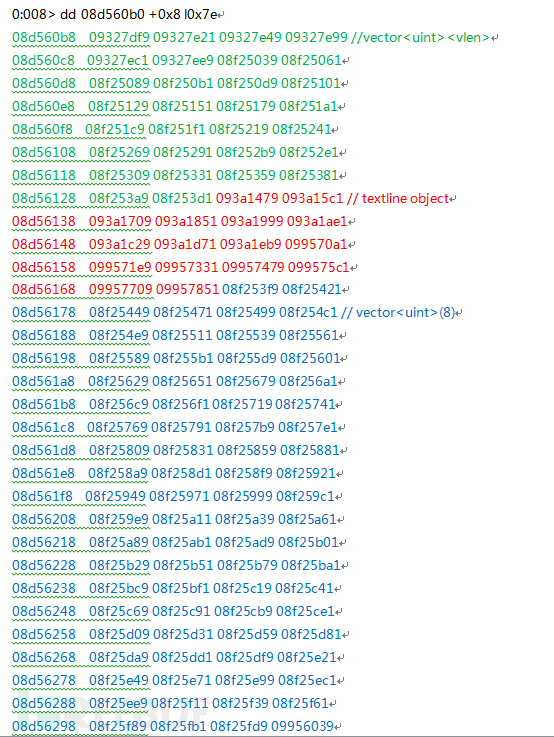Click address 08d56208
This screenshot has height=737, width=554.
(44, 520)
